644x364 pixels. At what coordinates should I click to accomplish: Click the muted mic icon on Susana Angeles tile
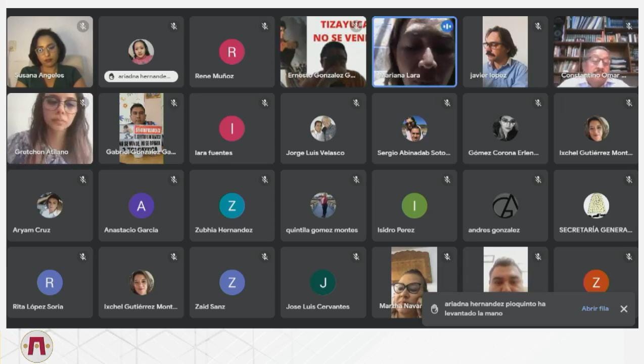click(x=82, y=26)
